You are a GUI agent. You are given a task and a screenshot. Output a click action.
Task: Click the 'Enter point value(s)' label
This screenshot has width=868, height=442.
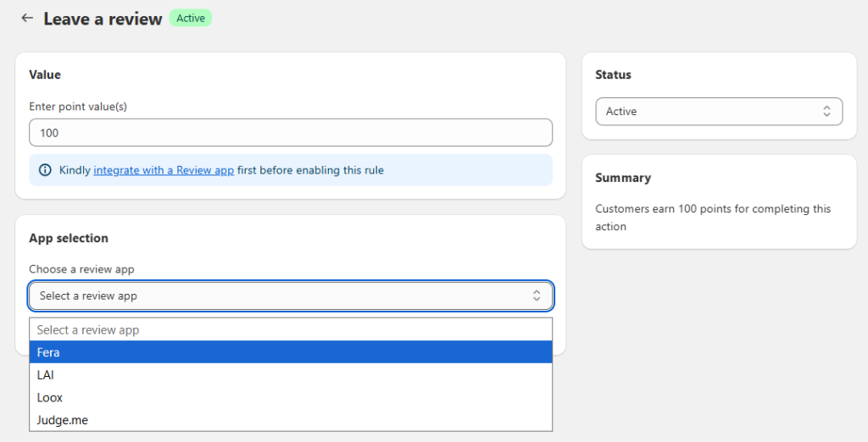coord(78,107)
